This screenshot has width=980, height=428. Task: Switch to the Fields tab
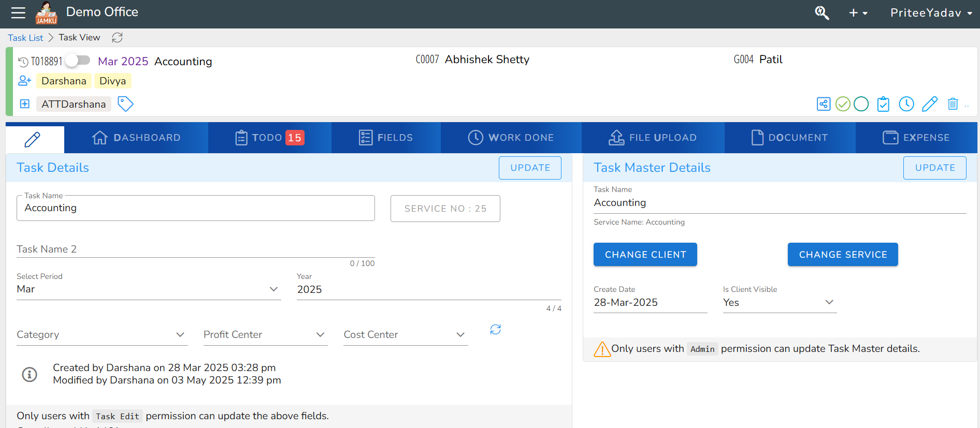click(386, 138)
